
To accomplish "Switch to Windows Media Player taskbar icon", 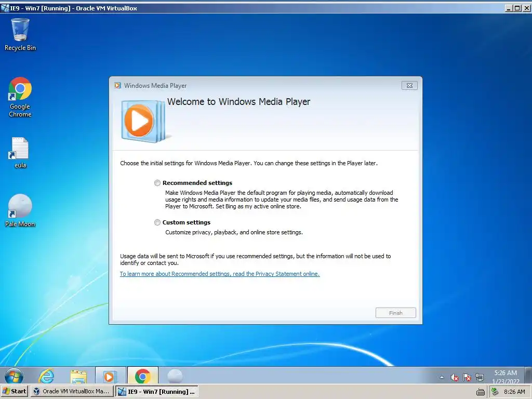I will [x=110, y=376].
